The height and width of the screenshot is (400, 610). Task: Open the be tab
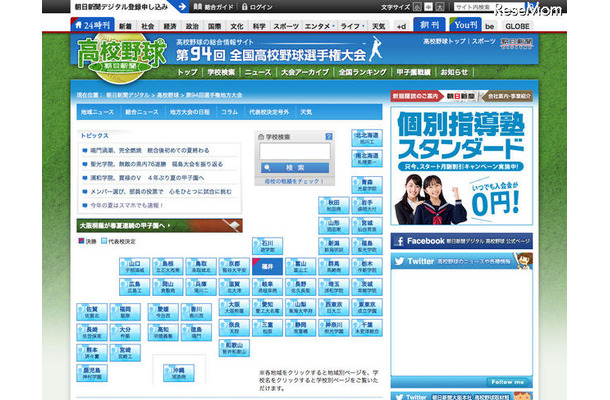click(x=490, y=26)
